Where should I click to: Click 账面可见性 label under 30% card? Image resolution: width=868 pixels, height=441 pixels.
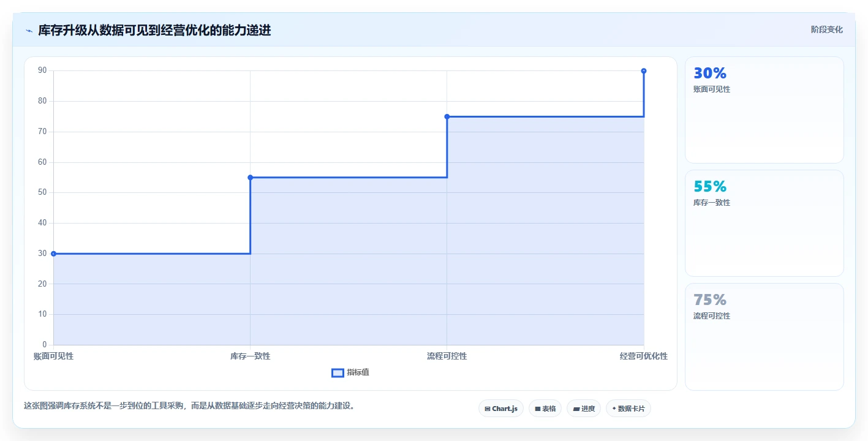click(x=712, y=89)
